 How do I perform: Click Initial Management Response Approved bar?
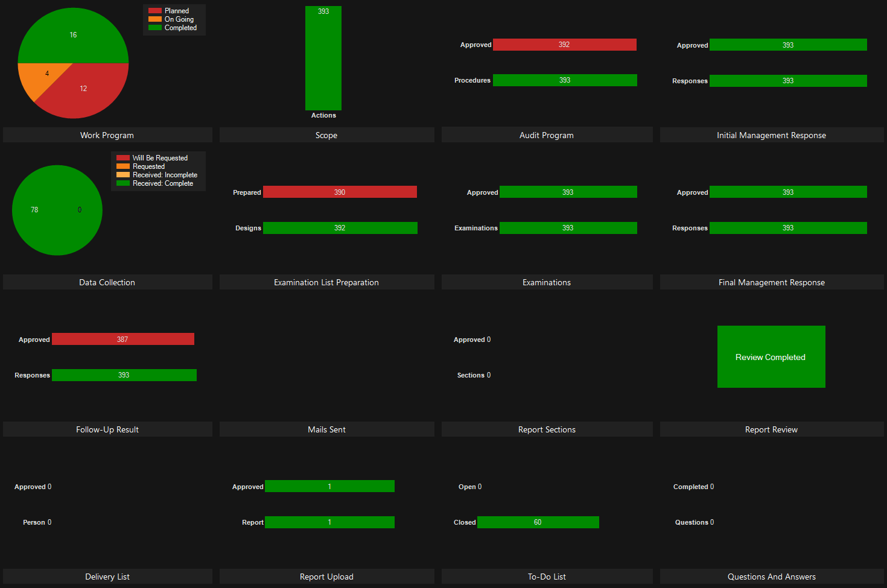point(788,45)
